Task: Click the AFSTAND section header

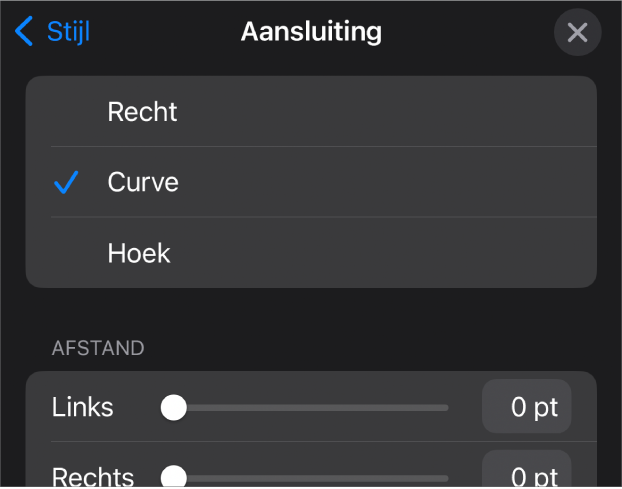Action: (98, 348)
